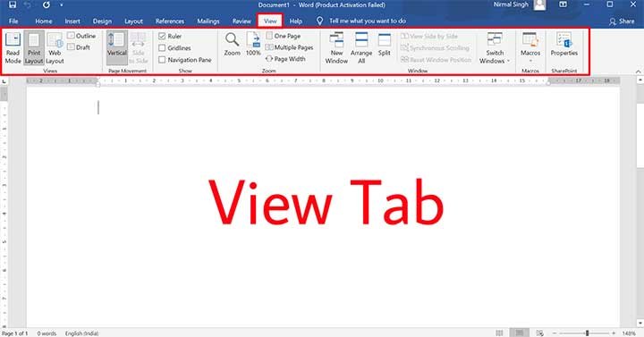Select Side to Side page movement

(x=139, y=48)
